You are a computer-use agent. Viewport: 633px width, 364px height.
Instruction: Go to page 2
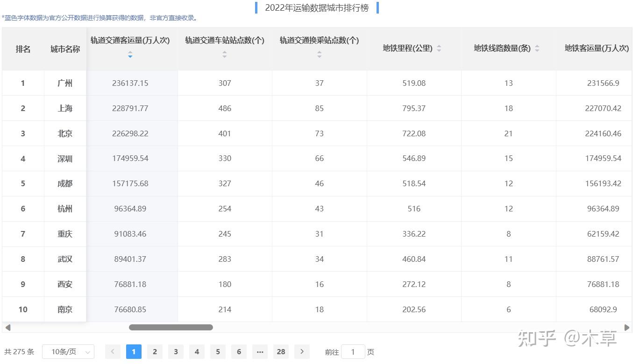(x=155, y=352)
